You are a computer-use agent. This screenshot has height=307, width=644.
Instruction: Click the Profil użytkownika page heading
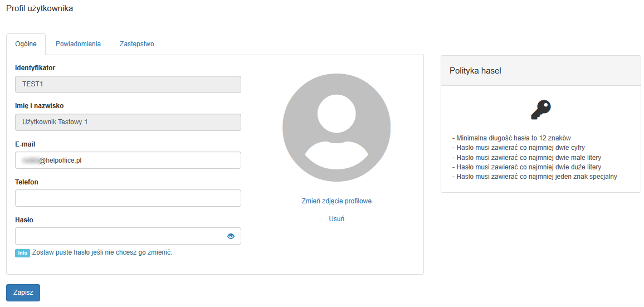tap(40, 8)
